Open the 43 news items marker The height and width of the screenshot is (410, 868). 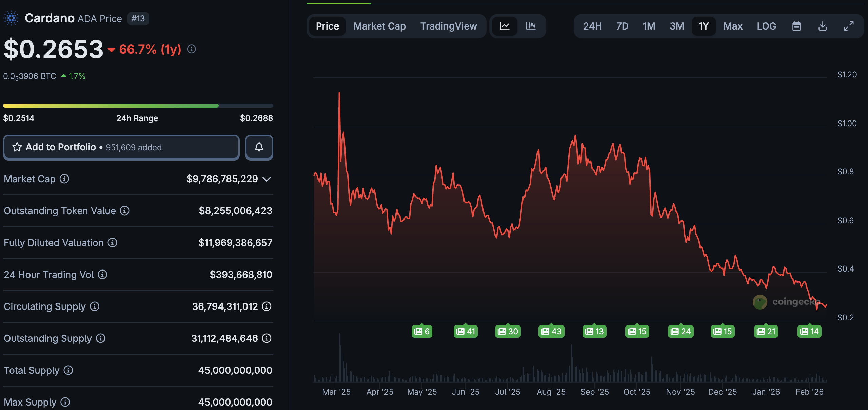click(x=551, y=331)
